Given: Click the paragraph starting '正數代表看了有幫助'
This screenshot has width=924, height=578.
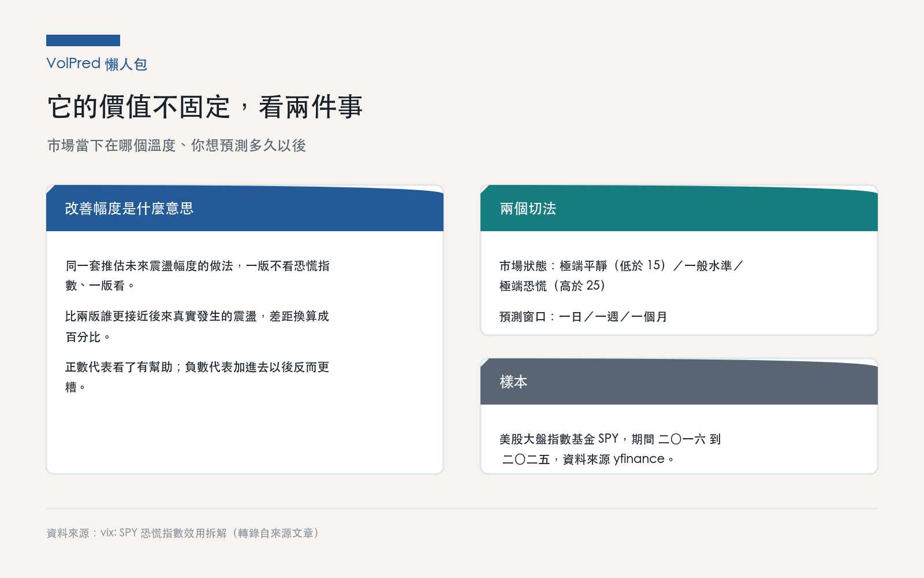Looking at the screenshot, I should (x=198, y=377).
